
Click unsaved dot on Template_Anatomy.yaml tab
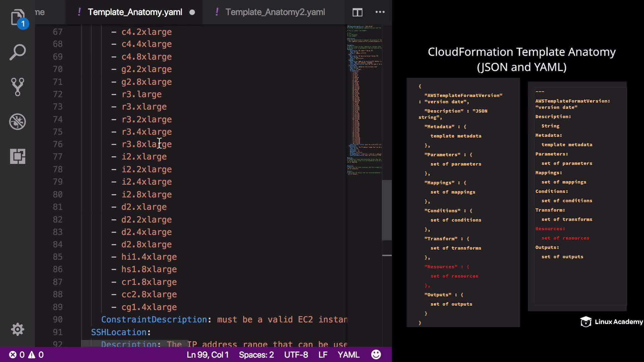tap(192, 12)
